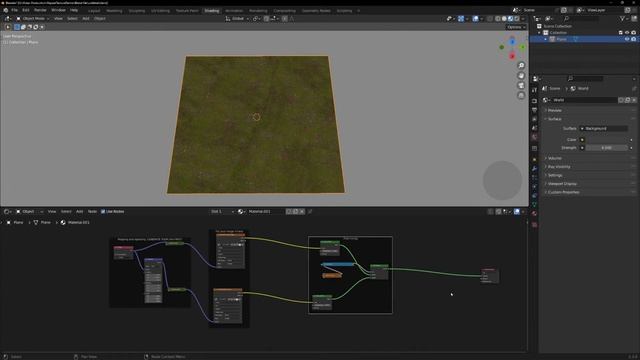Select the Shading workspace tab
This screenshot has width=640, height=360.
[x=212, y=11]
